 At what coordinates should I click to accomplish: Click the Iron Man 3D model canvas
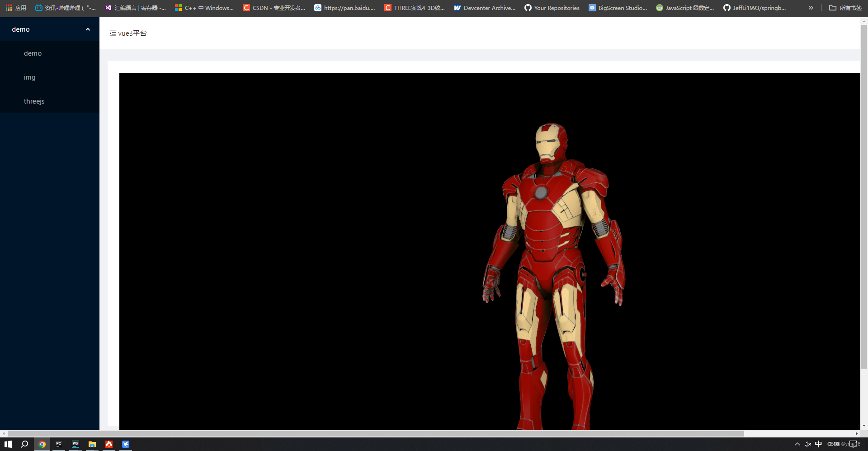[x=490, y=251]
